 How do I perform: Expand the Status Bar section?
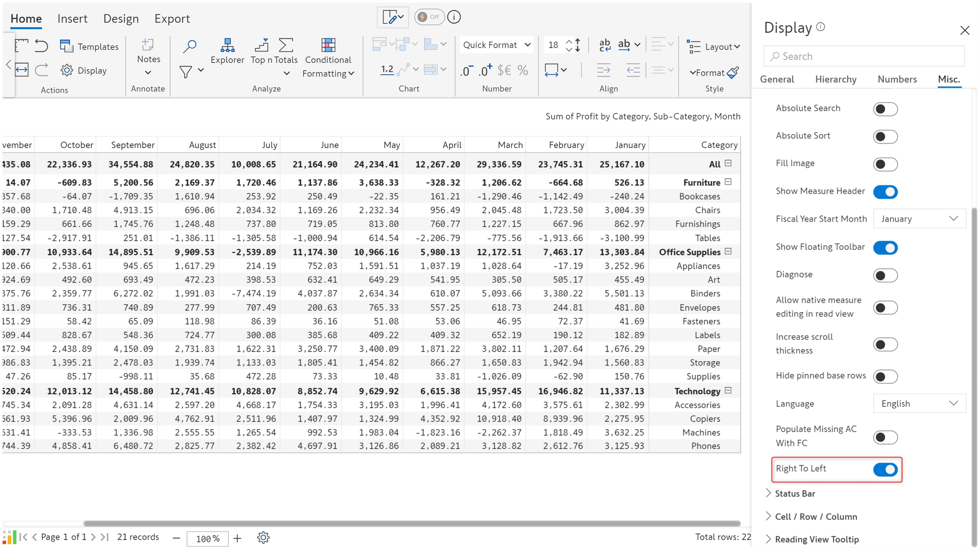795,493
